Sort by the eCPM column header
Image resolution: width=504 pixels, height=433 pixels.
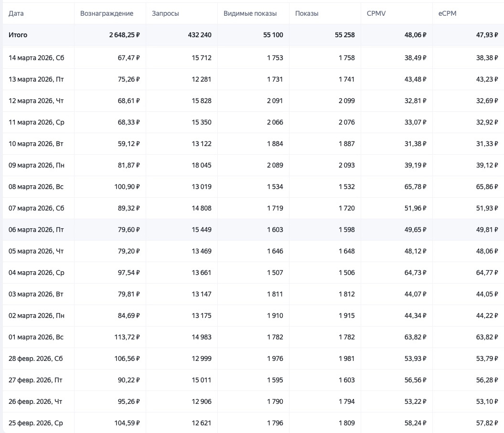[x=447, y=13]
